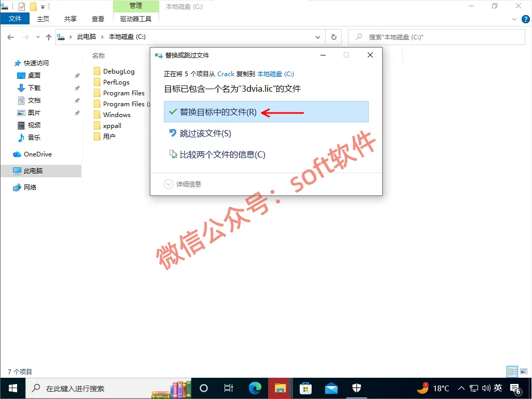This screenshot has height=399, width=532.
Task: Open the Windows Start menu
Action: pyautogui.click(x=13, y=389)
